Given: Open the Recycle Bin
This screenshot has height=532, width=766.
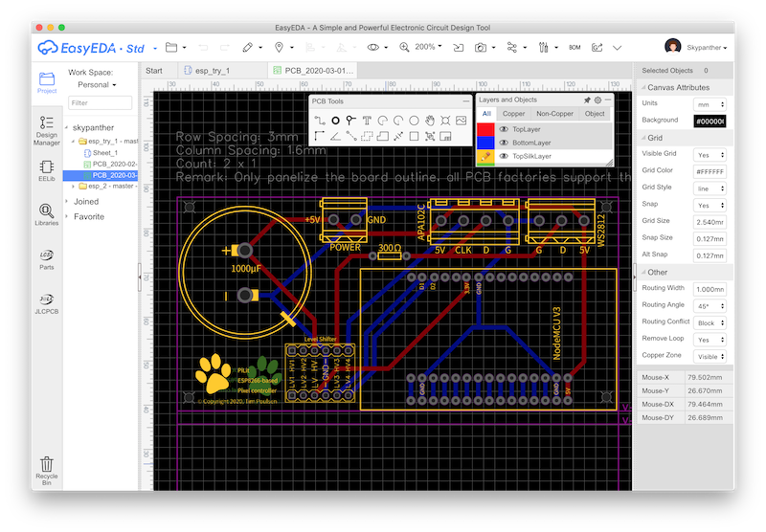Looking at the screenshot, I should coord(46,471).
